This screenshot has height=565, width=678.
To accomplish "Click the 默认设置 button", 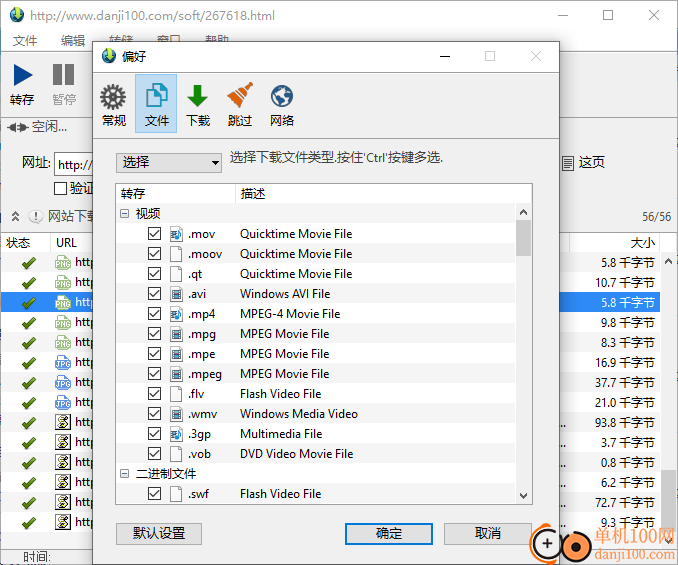I will [x=159, y=533].
